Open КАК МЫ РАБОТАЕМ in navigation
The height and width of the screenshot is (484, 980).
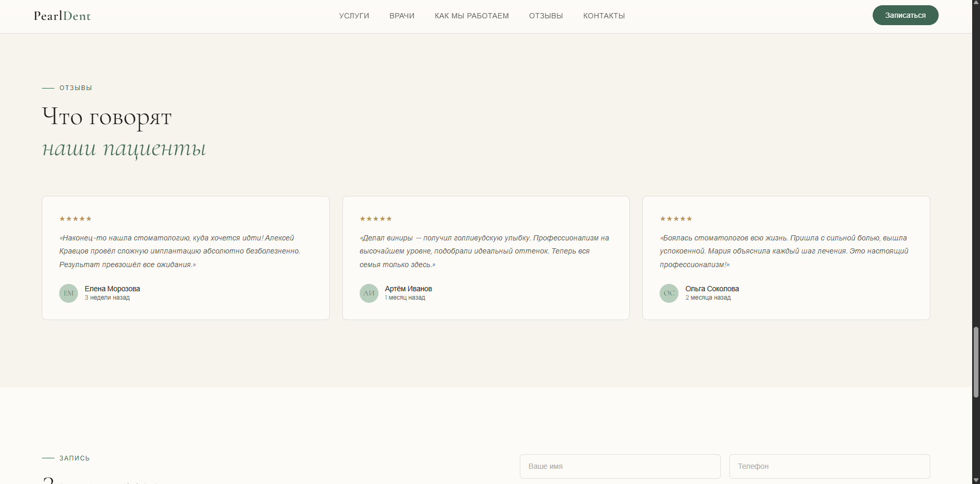pos(472,16)
